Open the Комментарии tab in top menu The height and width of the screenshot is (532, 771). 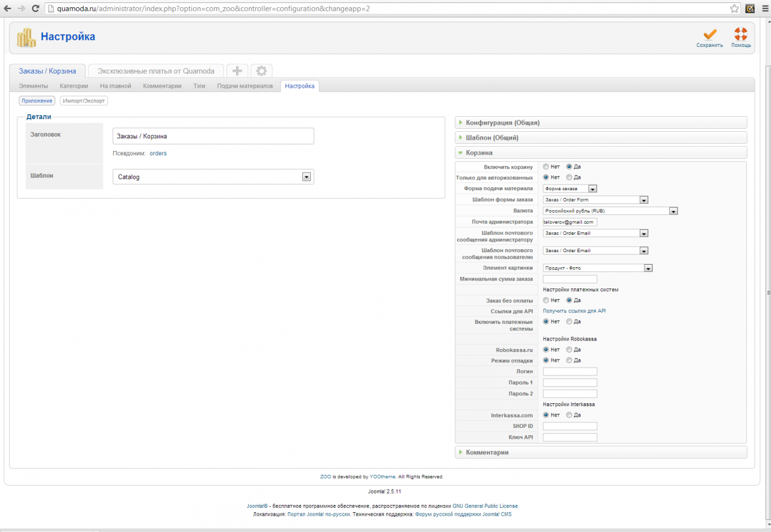(x=162, y=86)
